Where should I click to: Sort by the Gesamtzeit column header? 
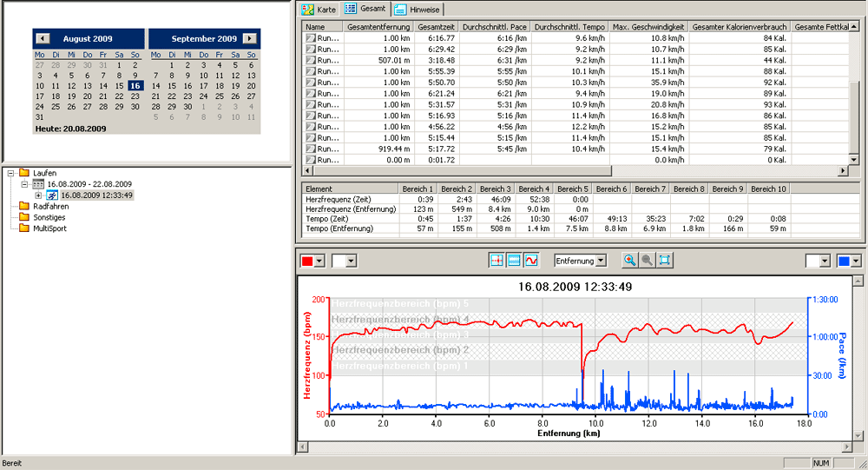[436, 28]
